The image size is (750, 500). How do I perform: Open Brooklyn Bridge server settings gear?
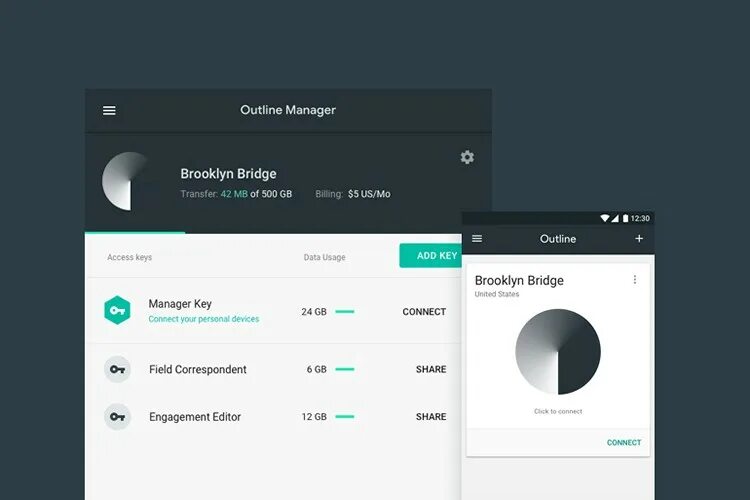click(x=467, y=157)
